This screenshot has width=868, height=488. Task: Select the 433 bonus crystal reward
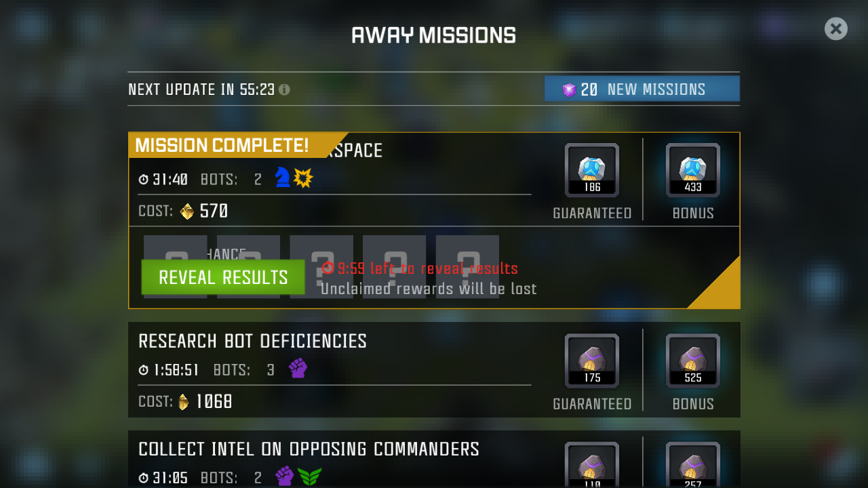tap(693, 170)
